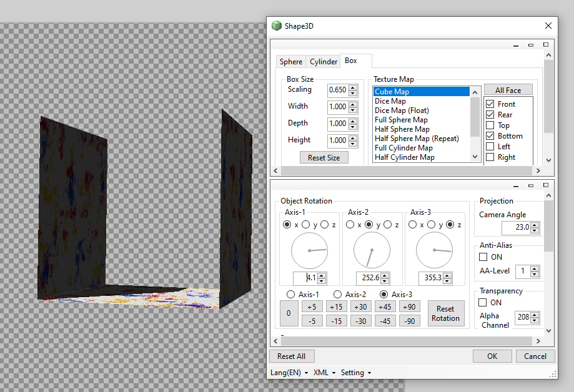
Task: Click the Axis-1 rotation dial
Action: 309,251
